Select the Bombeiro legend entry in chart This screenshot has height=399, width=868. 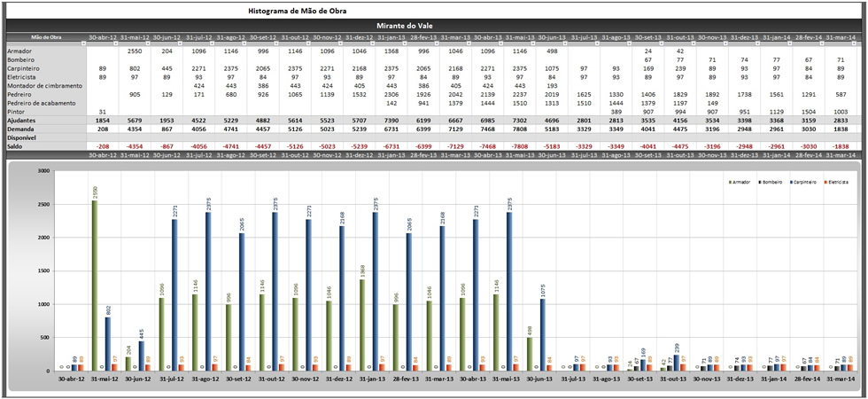pos(773,182)
